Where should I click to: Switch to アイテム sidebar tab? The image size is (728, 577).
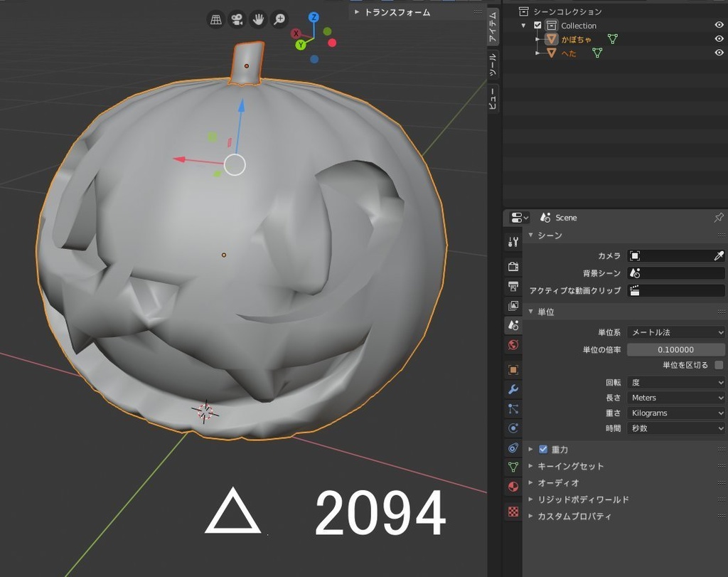click(493, 26)
